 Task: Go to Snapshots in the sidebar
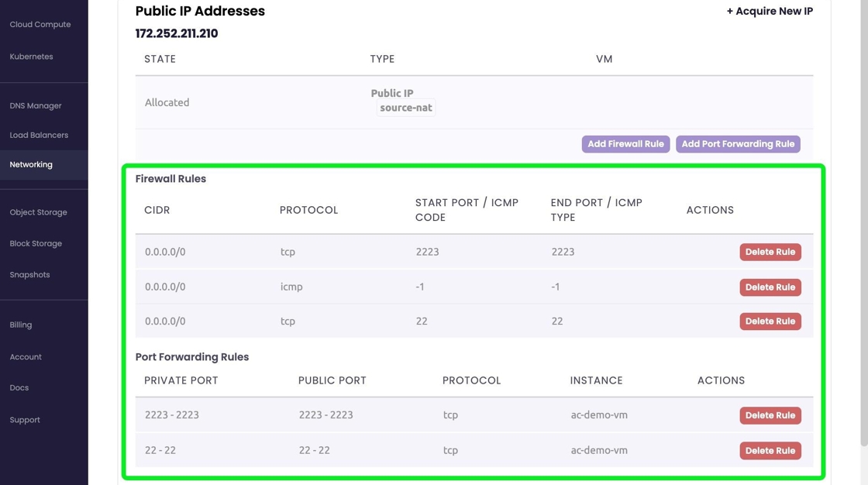pos(29,275)
